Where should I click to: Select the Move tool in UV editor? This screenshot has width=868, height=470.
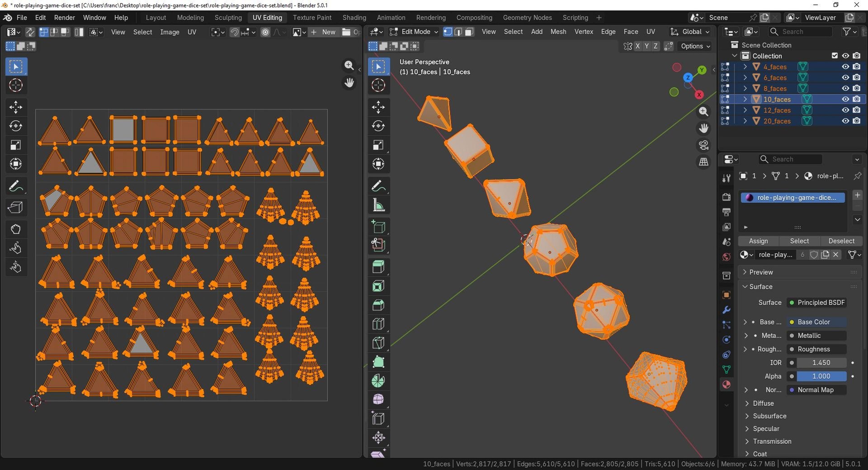[16, 107]
